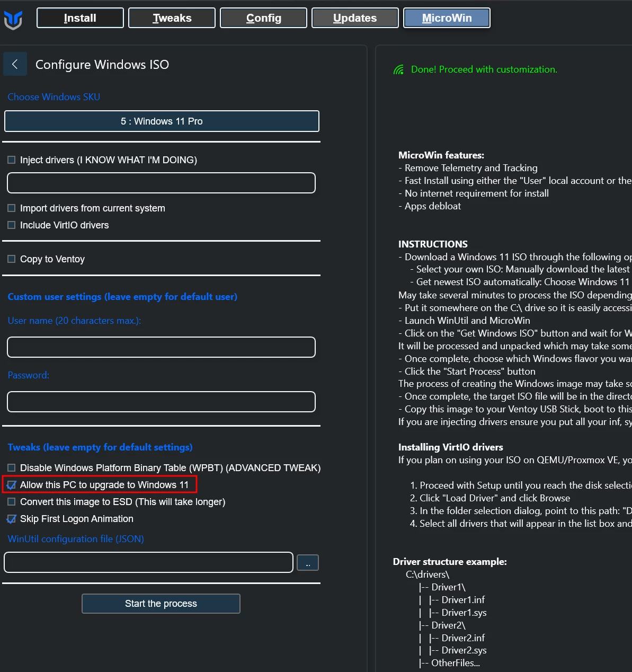Click 'Driver2.inf' entry in the driver example
This screenshot has width=632, height=672.
pos(463,638)
